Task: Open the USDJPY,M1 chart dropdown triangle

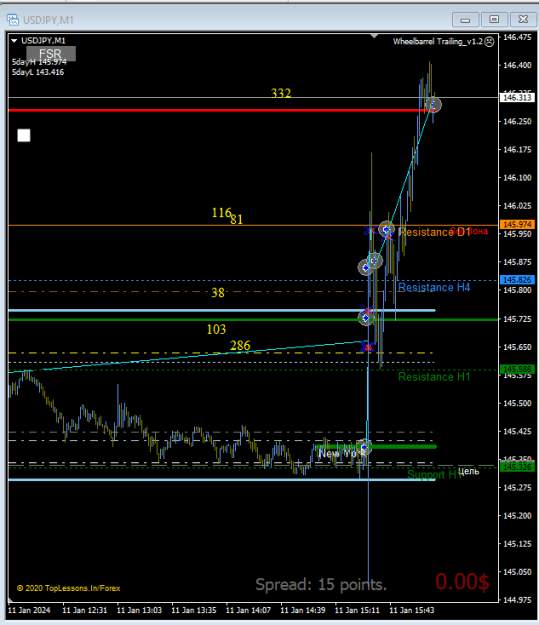Action: pos(14,41)
